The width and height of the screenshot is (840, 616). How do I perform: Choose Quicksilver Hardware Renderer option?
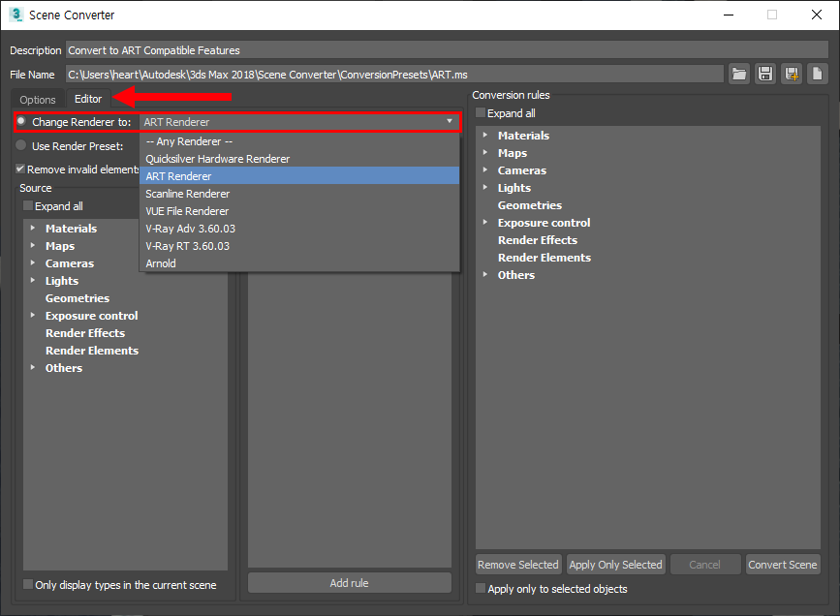pos(299,159)
